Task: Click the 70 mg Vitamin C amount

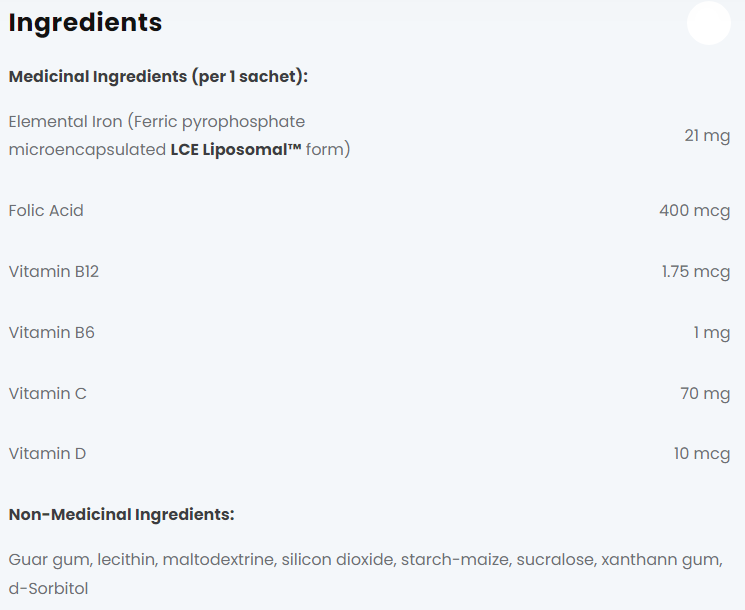Action: [705, 393]
